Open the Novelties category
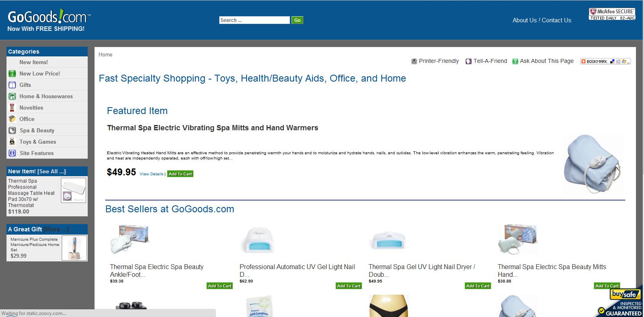 point(31,108)
